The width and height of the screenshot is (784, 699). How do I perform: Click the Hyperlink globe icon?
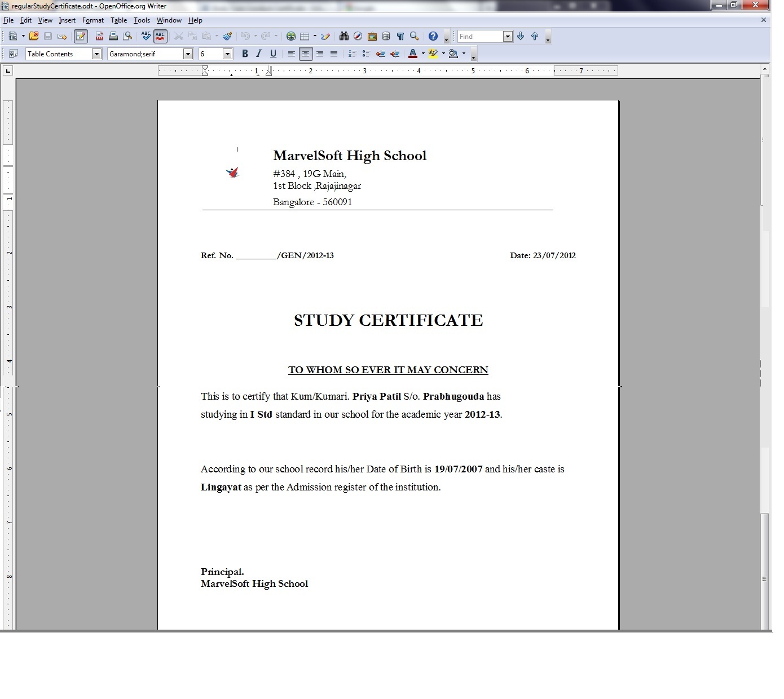(291, 37)
